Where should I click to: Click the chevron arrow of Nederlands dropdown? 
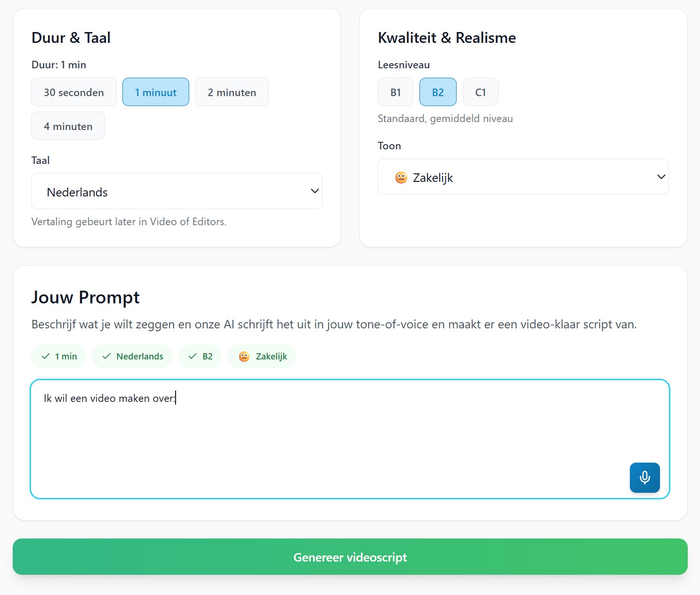coord(314,191)
